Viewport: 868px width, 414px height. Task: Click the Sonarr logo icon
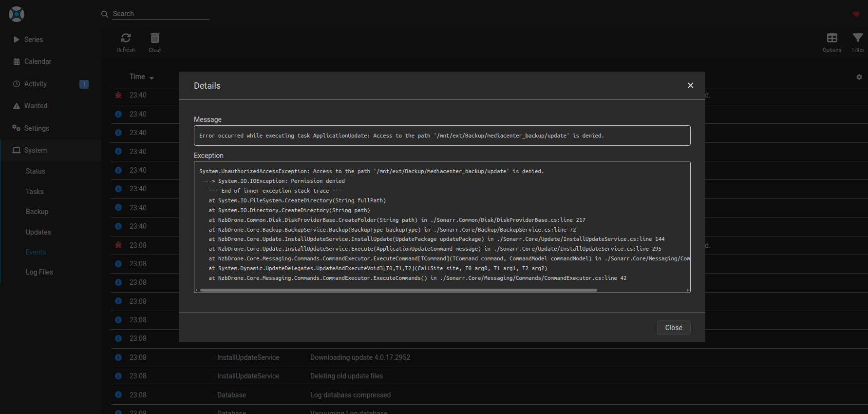(x=17, y=14)
